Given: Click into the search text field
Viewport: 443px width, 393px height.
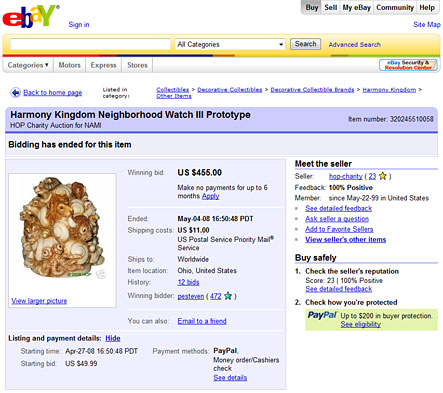Looking at the screenshot, I should pos(90,44).
